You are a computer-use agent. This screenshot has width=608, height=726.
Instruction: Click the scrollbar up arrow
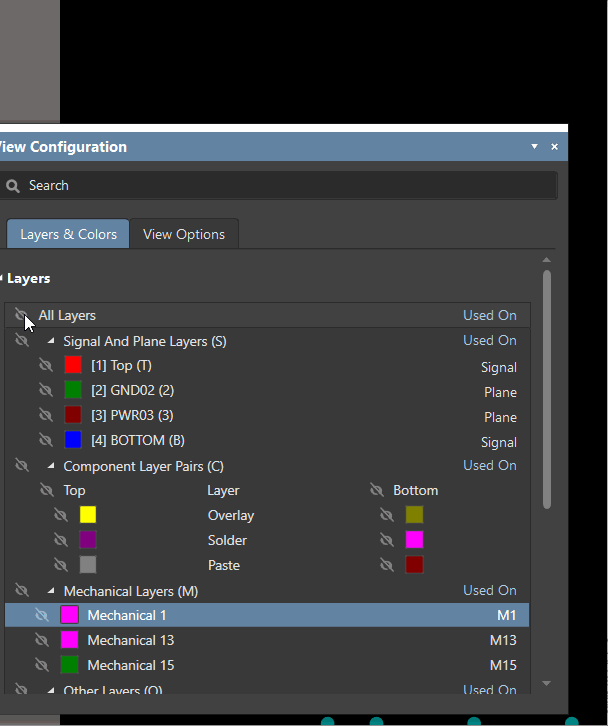coord(546,260)
